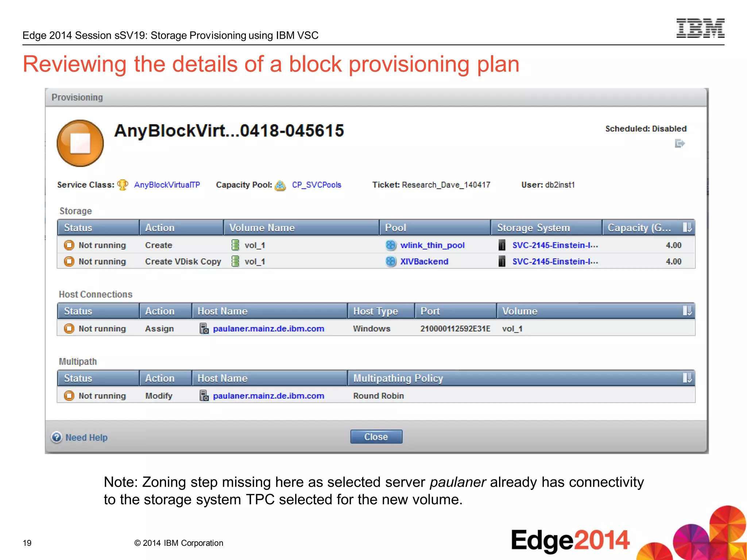
Task: Close the Provisioning dialog
Action: (376, 437)
